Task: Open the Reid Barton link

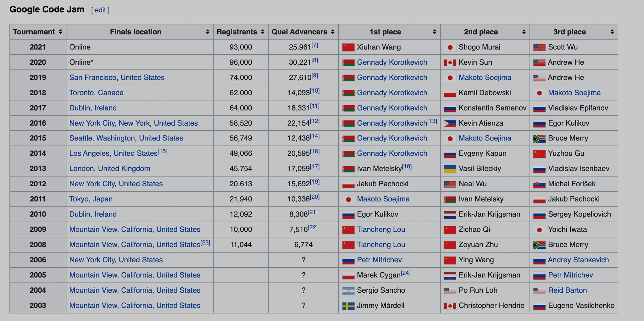Action: point(567,291)
